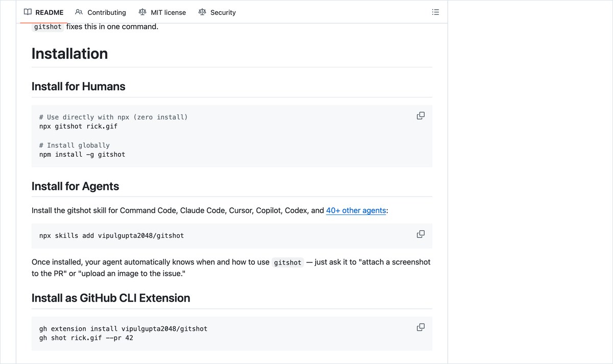Click the book icon on README tab
Viewport: 613px width, 364px height.
[28, 12]
